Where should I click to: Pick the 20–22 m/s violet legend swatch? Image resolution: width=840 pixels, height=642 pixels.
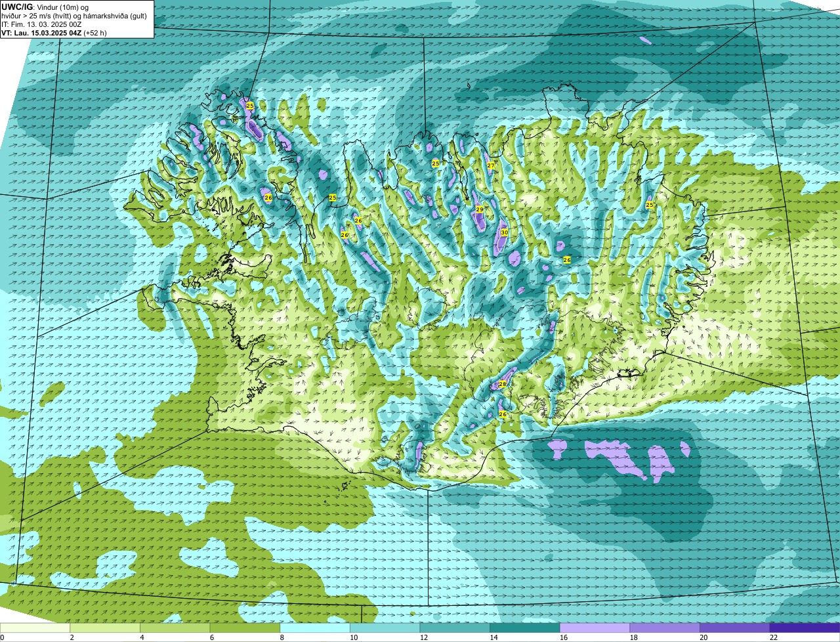tap(735, 628)
